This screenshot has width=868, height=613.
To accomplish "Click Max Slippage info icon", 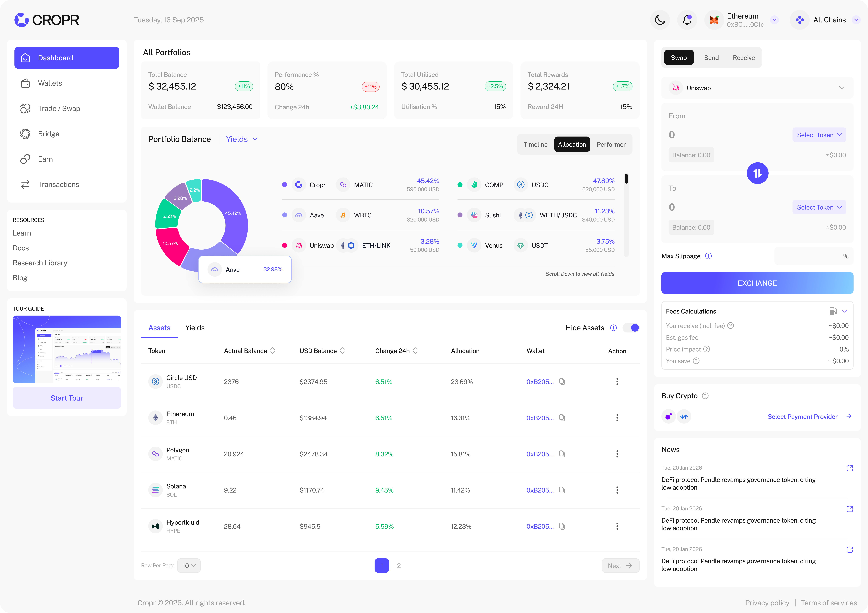I will pyautogui.click(x=708, y=256).
